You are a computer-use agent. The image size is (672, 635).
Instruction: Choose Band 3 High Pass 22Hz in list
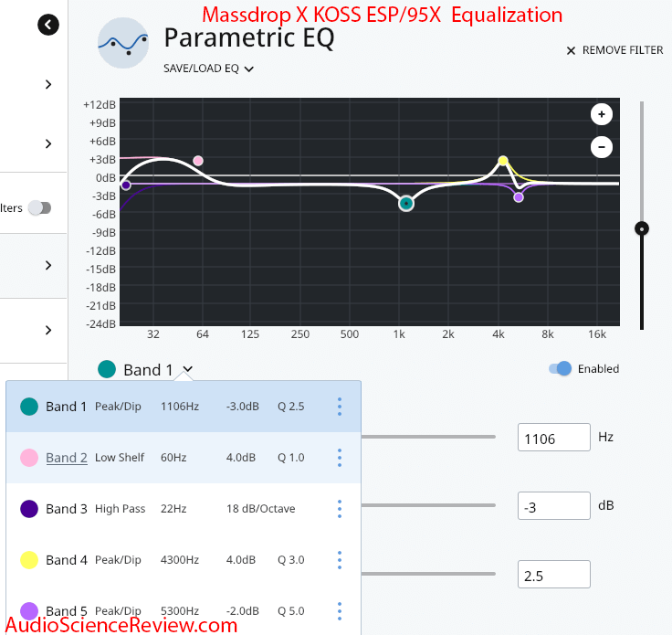click(x=184, y=509)
